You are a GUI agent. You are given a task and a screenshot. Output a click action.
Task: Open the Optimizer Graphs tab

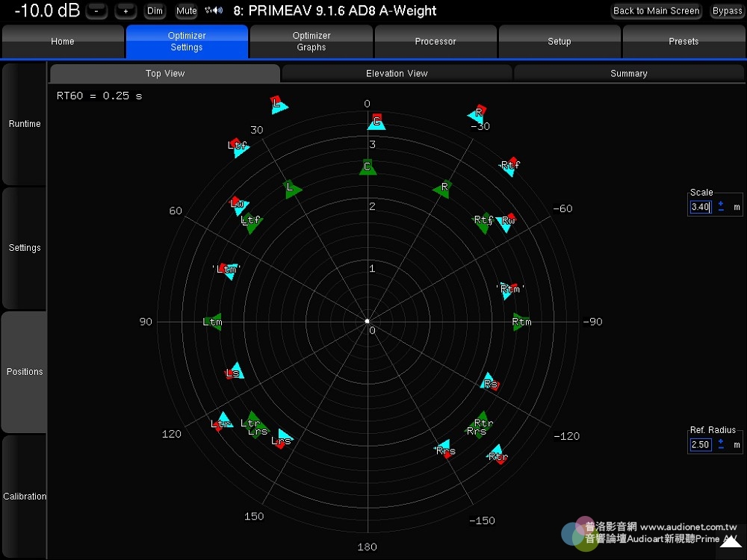point(311,41)
